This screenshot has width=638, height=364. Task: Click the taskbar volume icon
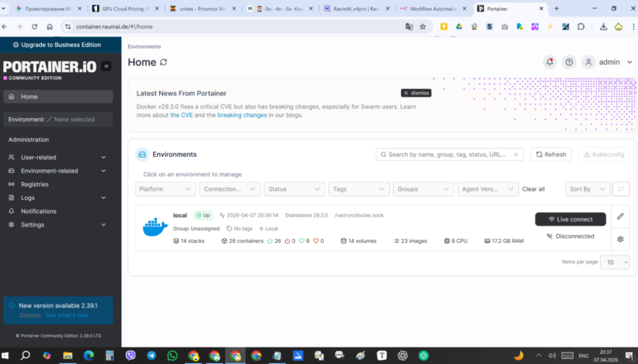[x=552, y=355]
